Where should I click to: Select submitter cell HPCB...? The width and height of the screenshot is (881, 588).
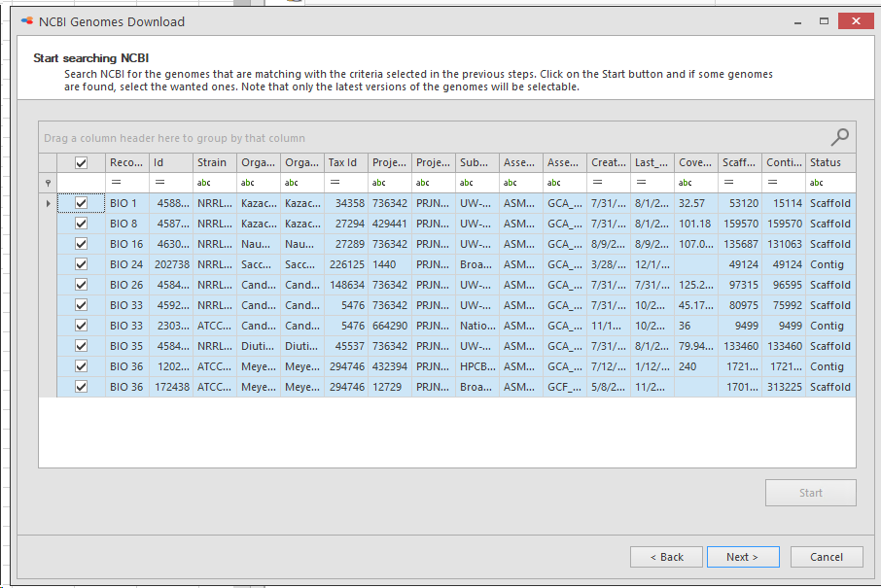477,366
